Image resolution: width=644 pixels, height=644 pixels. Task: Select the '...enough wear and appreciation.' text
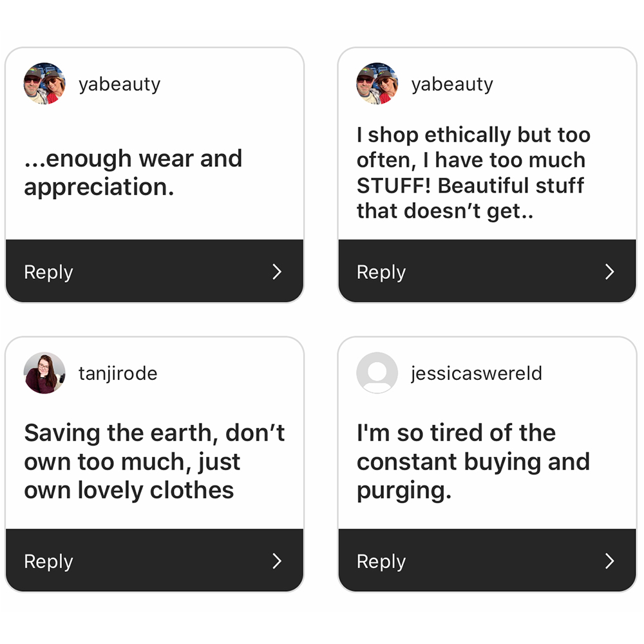click(133, 173)
